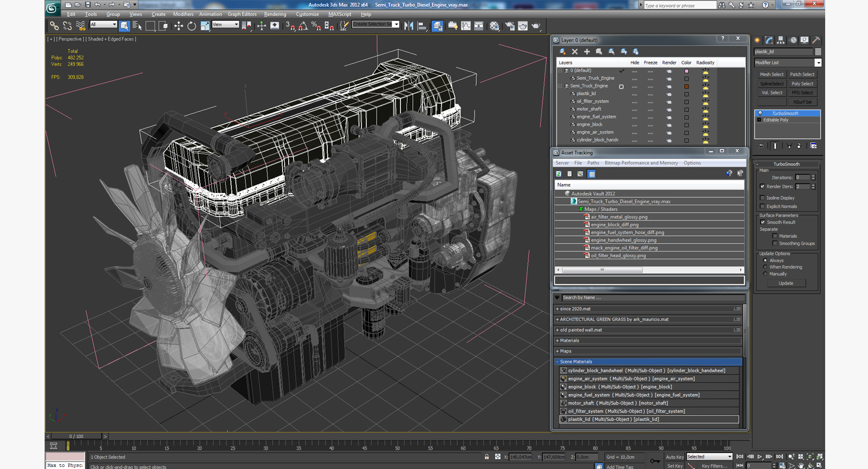Click Add Selected Objects plus icon

point(586,52)
